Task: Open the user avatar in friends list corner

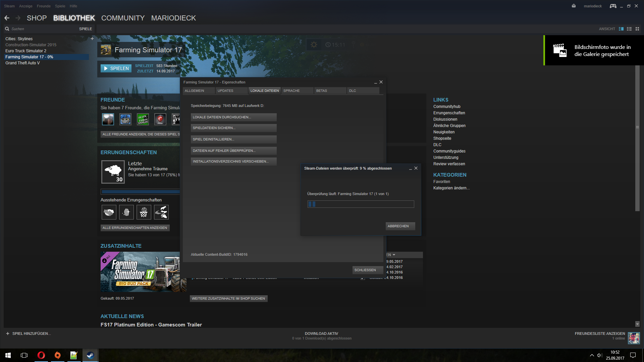Action: pos(634,338)
